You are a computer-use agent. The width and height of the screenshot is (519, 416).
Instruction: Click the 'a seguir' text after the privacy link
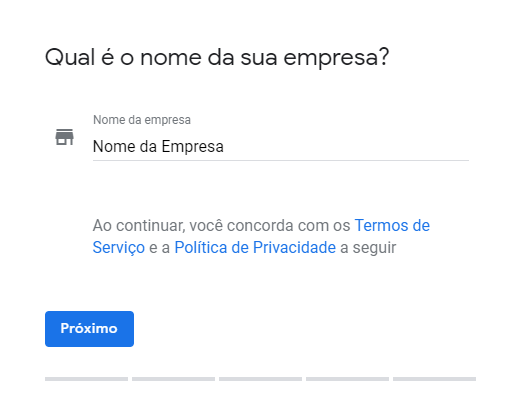click(x=368, y=248)
